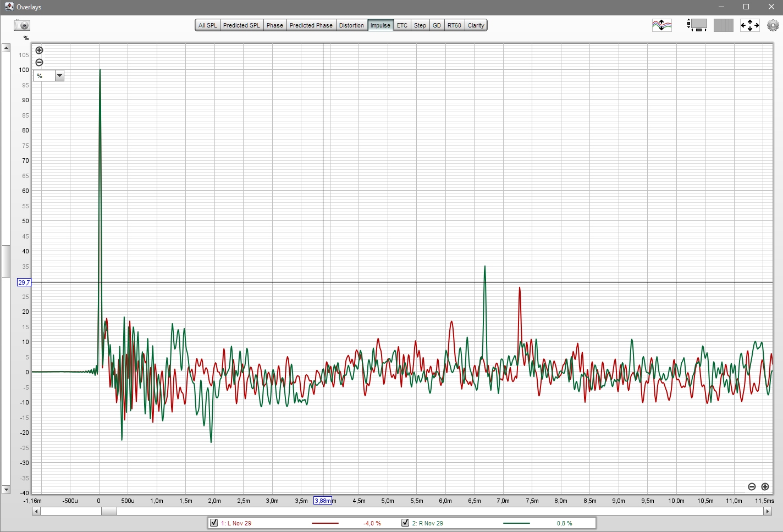Select the Distortion tab

click(x=351, y=25)
